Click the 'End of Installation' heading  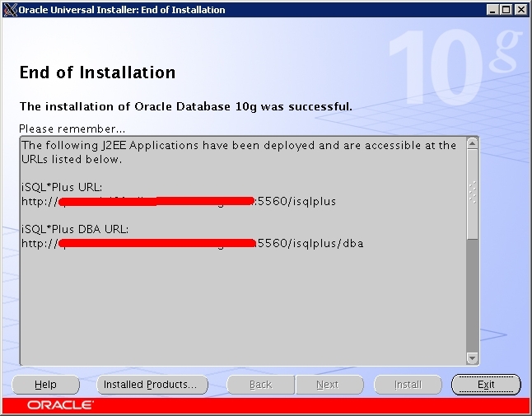click(x=97, y=72)
